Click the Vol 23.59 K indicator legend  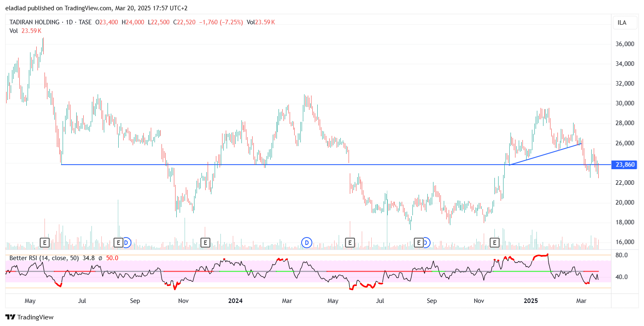coord(26,31)
